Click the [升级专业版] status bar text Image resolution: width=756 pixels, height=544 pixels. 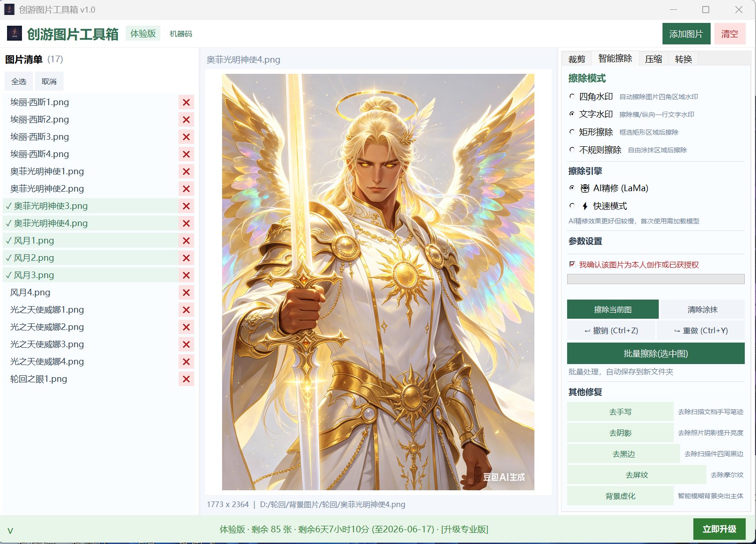pyautogui.click(x=464, y=529)
